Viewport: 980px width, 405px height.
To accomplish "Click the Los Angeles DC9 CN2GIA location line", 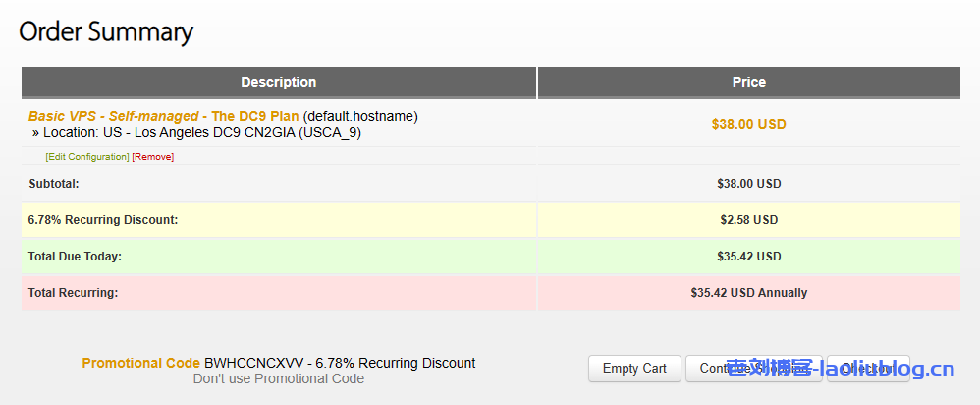I will click(202, 132).
